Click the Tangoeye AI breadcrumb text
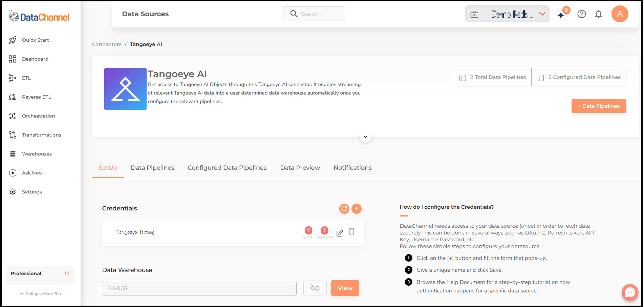 click(146, 44)
